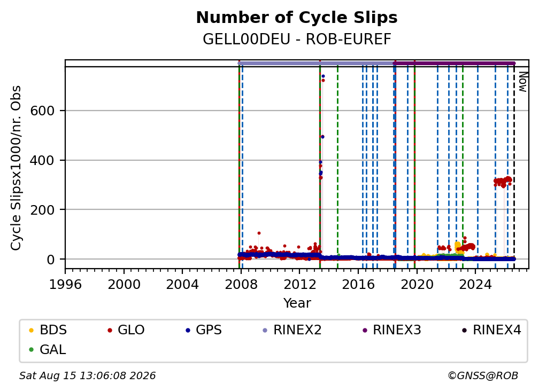Click the yellow BDS legend marker
Viewport: 539px width, 392px height.
tap(31, 330)
